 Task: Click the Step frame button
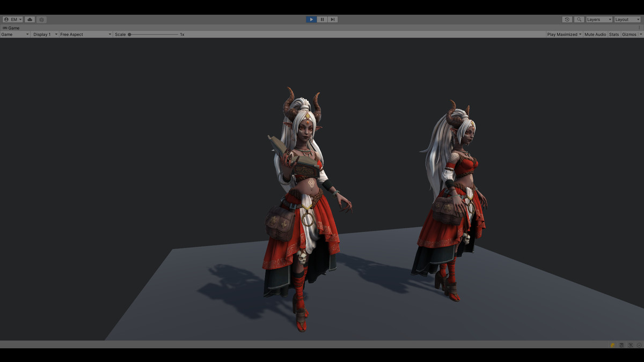click(x=332, y=19)
